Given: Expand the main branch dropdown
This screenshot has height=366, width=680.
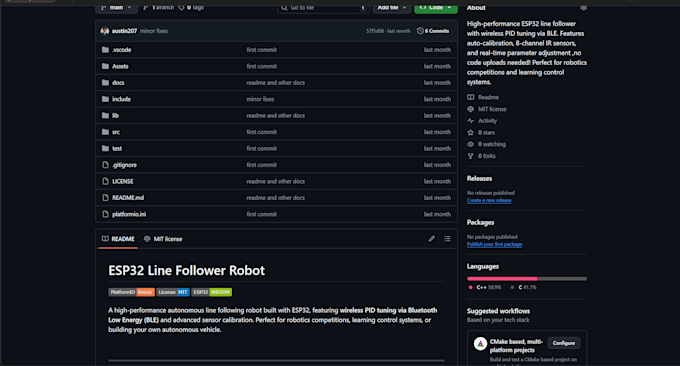Looking at the screenshot, I should (116, 7).
